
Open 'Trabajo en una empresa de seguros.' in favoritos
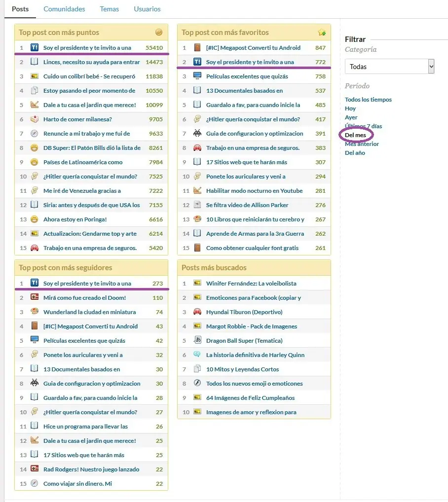pos(253,148)
